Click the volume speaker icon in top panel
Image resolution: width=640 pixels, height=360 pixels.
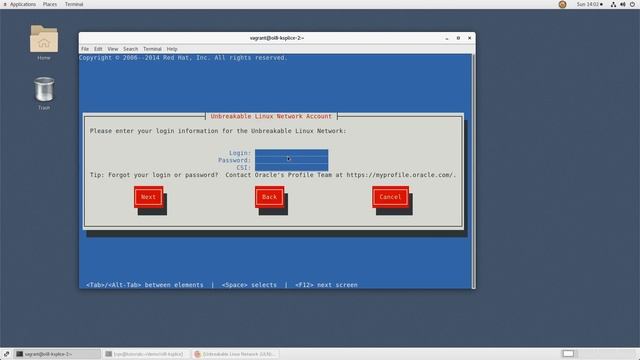point(623,4)
